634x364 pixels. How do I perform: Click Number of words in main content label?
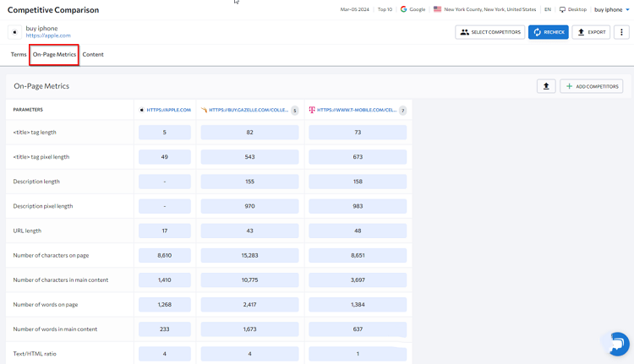tap(55, 329)
